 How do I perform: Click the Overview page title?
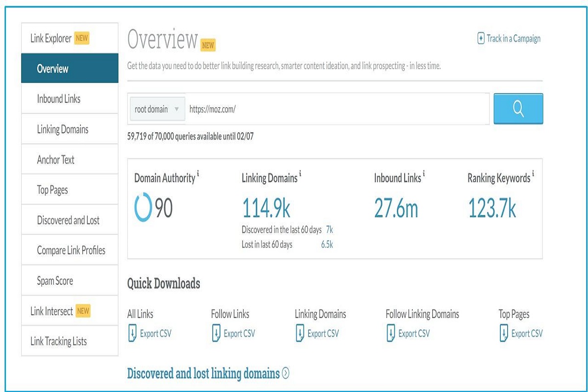163,39
